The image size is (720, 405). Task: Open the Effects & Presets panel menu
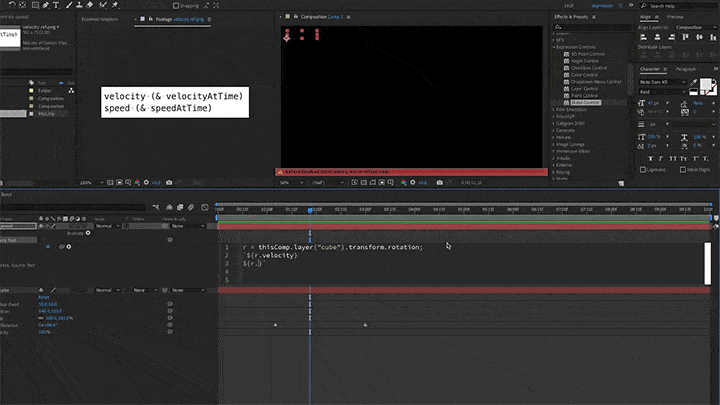[x=594, y=17]
